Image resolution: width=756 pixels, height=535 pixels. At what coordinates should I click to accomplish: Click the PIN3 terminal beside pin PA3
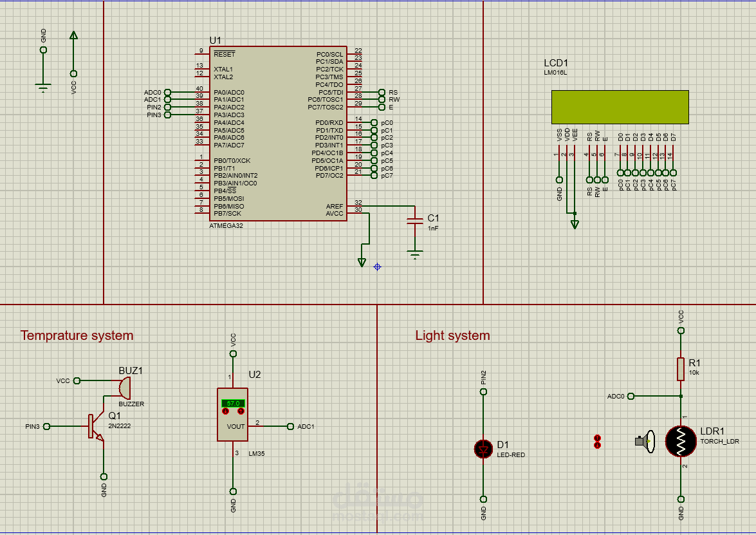pos(167,115)
